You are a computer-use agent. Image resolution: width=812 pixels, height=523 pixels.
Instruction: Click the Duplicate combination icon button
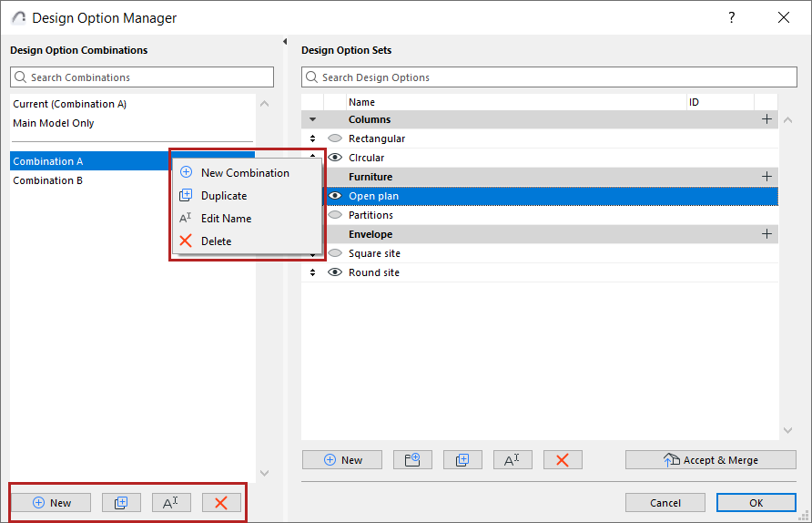point(121,502)
